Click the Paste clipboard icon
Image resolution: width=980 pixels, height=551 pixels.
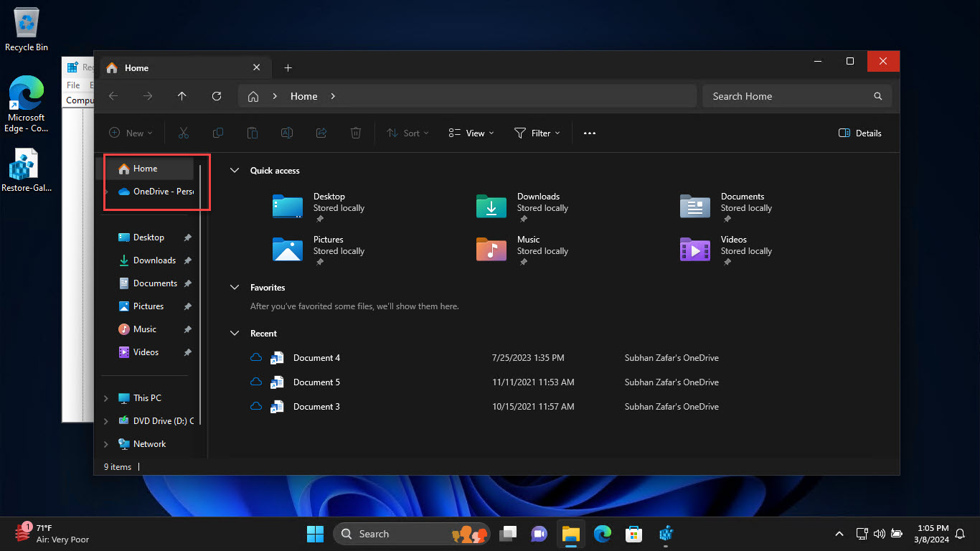(x=252, y=133)
